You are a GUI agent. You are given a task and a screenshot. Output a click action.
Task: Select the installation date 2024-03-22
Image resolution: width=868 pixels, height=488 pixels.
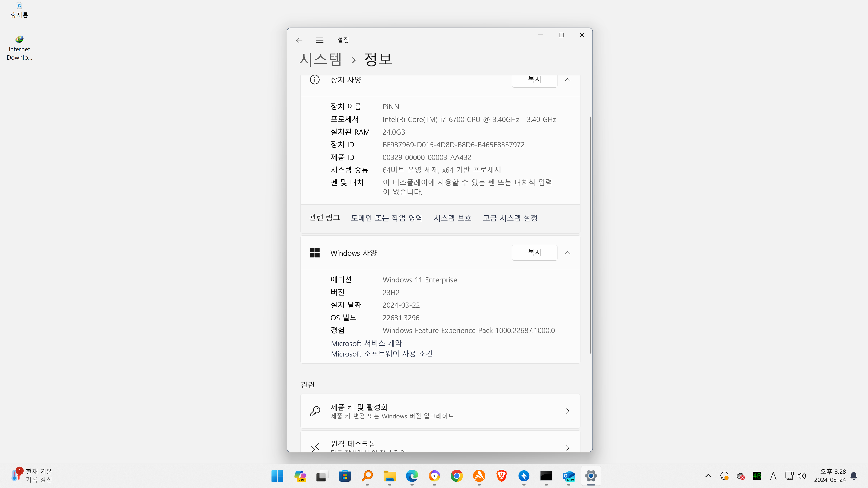coord(401,305)
